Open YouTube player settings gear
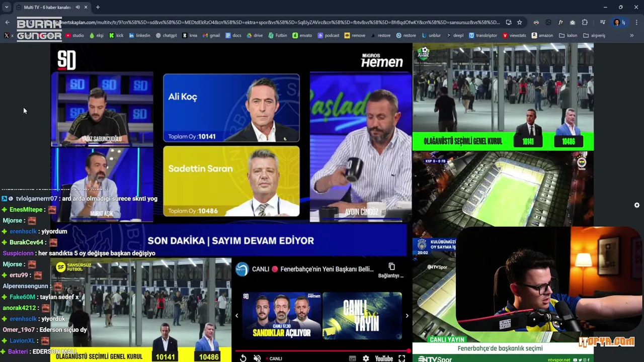The image size is (644, 362). pyautogui.click(x=366, y=358)
